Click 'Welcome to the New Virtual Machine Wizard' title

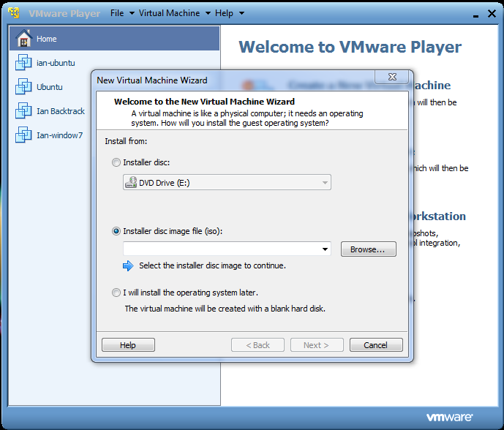[x=204, y=102]
